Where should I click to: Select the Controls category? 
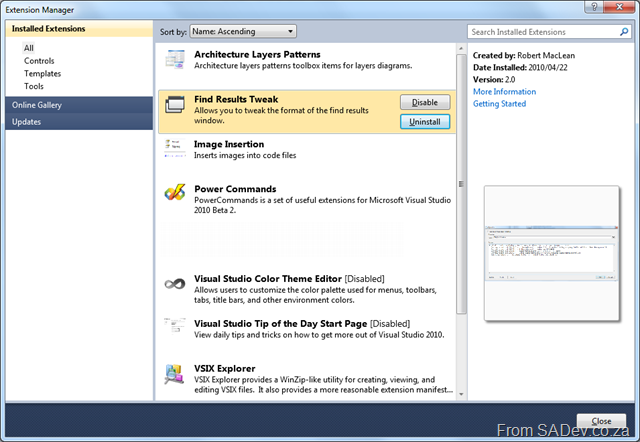40,61
